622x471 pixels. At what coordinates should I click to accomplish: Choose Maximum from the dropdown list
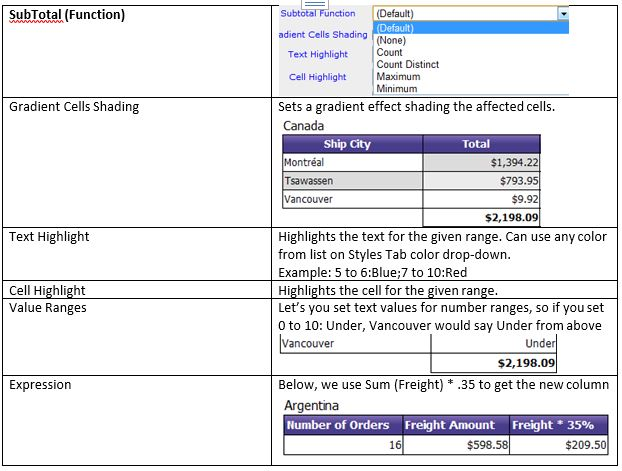click(x=396, y=76)
